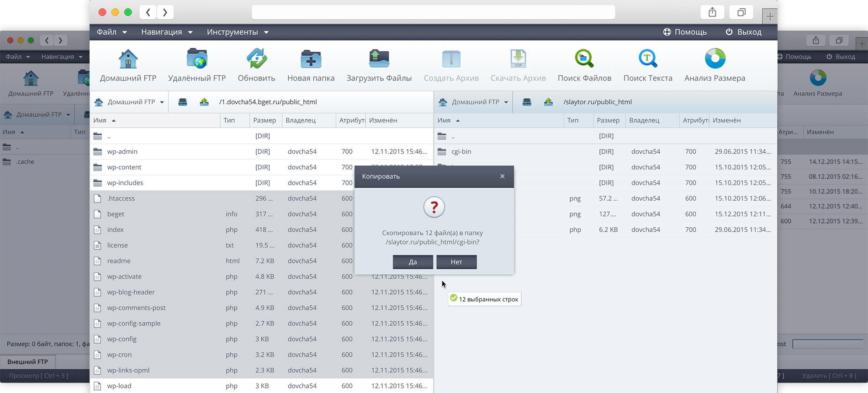This screenshot has height=393, width=868.
Task: Click Домашний FTP icon in background window
Action: (31, 78)
